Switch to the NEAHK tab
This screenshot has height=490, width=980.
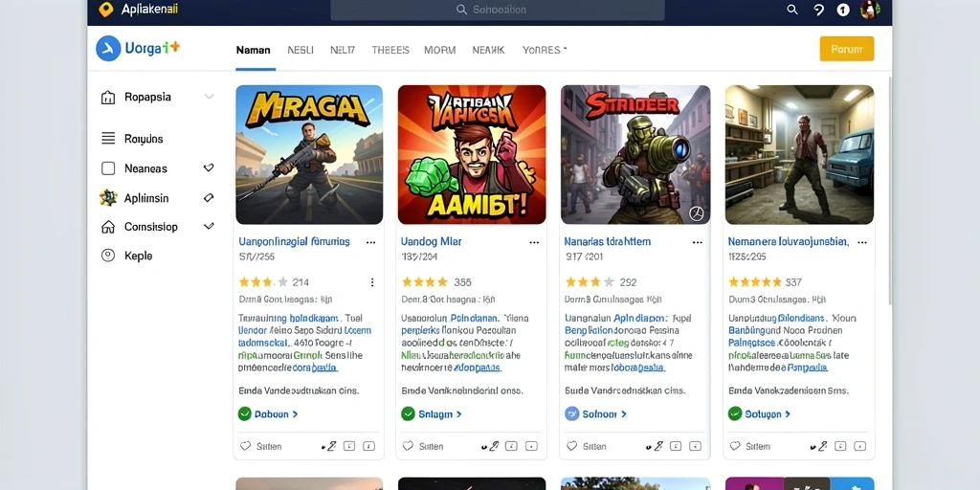pos(488,50)
